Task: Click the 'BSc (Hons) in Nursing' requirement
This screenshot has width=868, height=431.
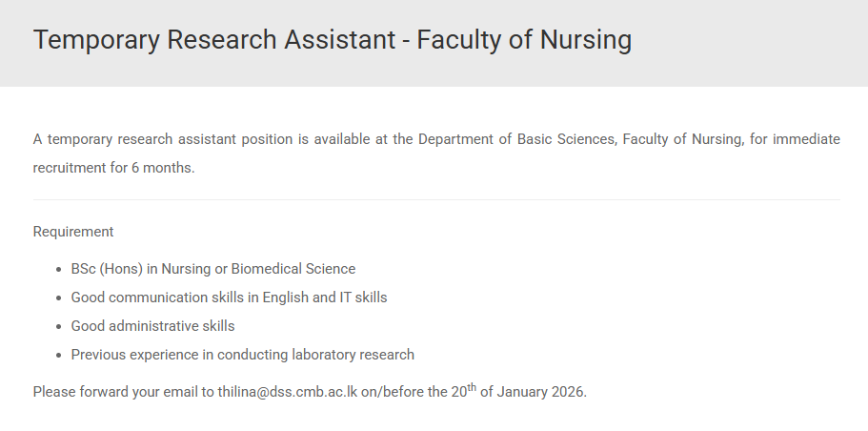Action: point(141,269)
